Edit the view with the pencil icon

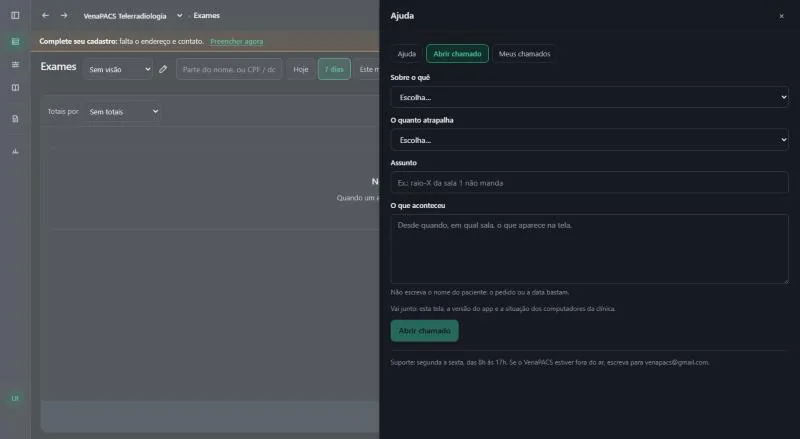pos(163,69)
